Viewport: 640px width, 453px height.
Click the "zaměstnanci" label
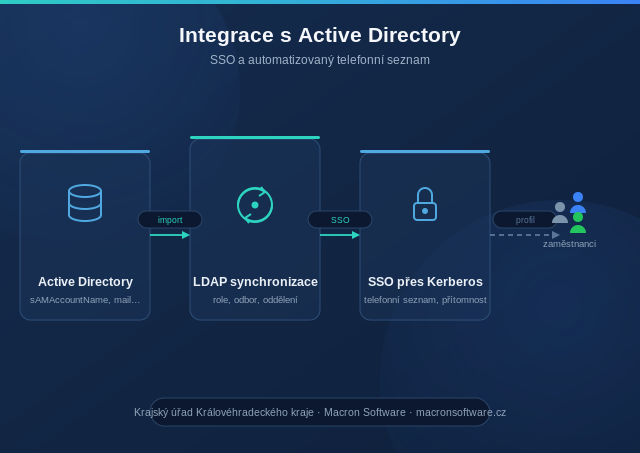[x=569, y=244]
